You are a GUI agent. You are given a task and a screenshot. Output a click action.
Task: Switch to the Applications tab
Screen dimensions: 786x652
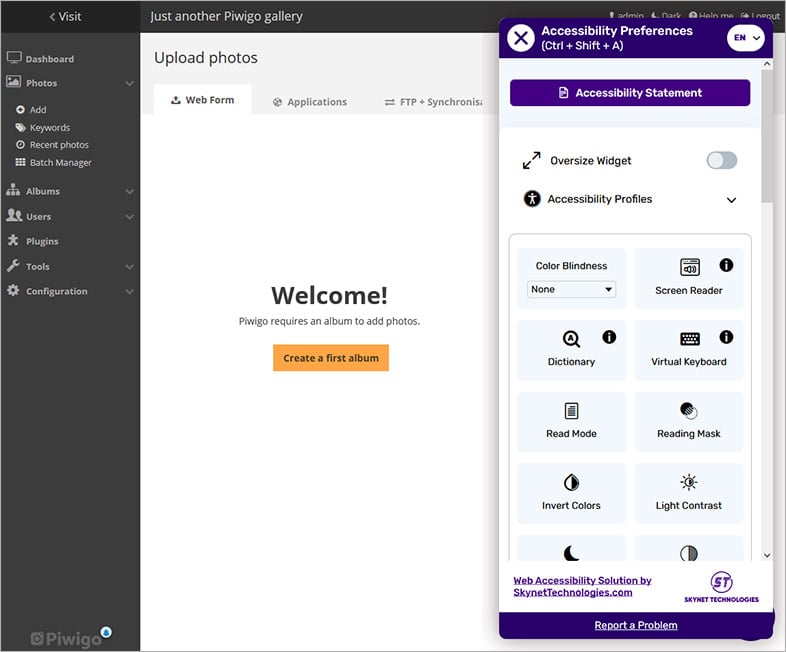[310, 102]
